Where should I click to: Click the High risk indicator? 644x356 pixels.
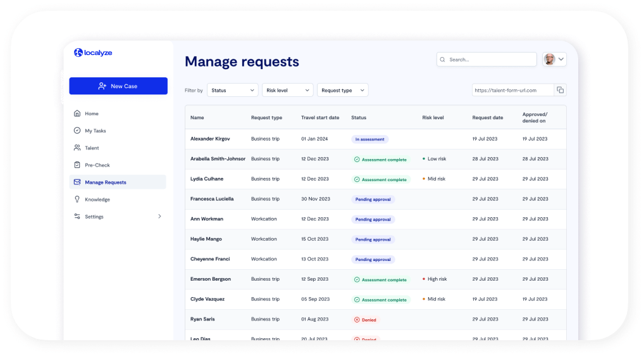[x=435, y=279]
